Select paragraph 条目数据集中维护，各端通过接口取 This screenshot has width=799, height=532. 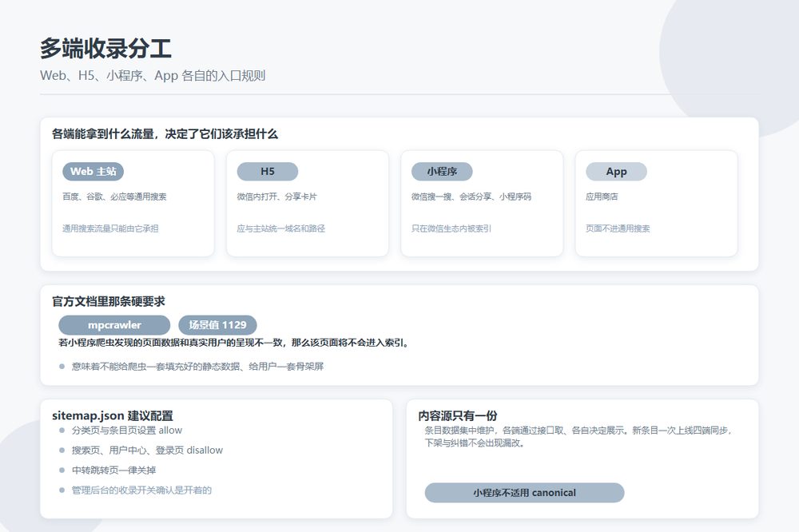point(579,437)
